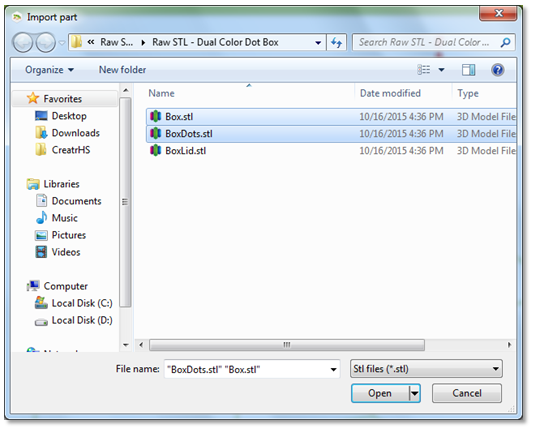This screenshot has width=535, height=431.
Task: Click the file list horizontal scrollbar thumb
Action: click(x=287, y=345)
